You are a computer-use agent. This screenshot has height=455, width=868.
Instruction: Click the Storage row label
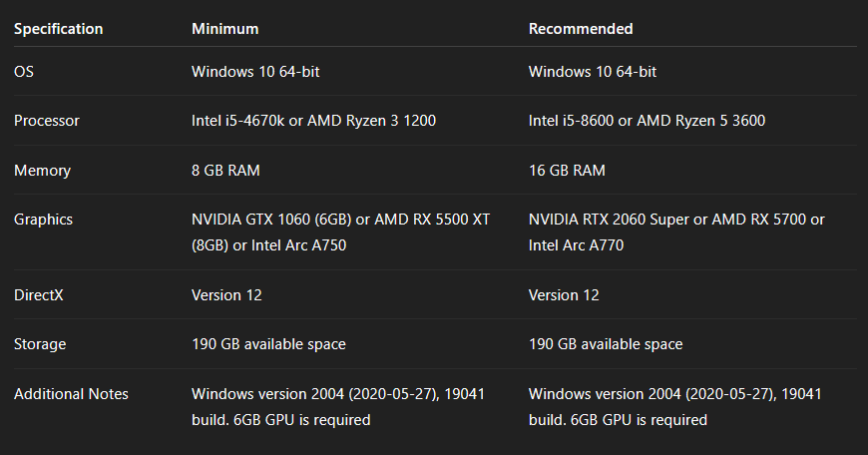point(40,344)
